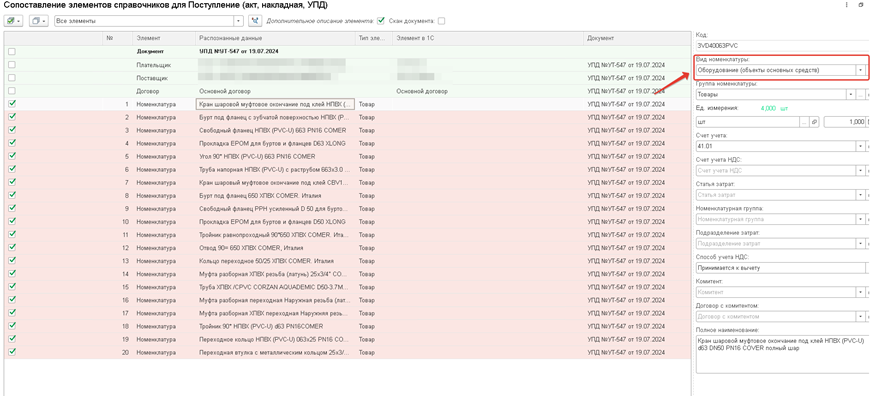Open Вид номенклатуры dropdown arrow
The width and height of the screenshot is (870, 396).
pos(861,70)
